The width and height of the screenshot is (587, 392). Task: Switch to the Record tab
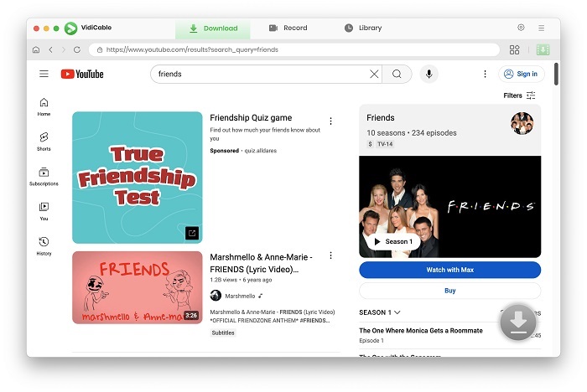pos(288,28)
